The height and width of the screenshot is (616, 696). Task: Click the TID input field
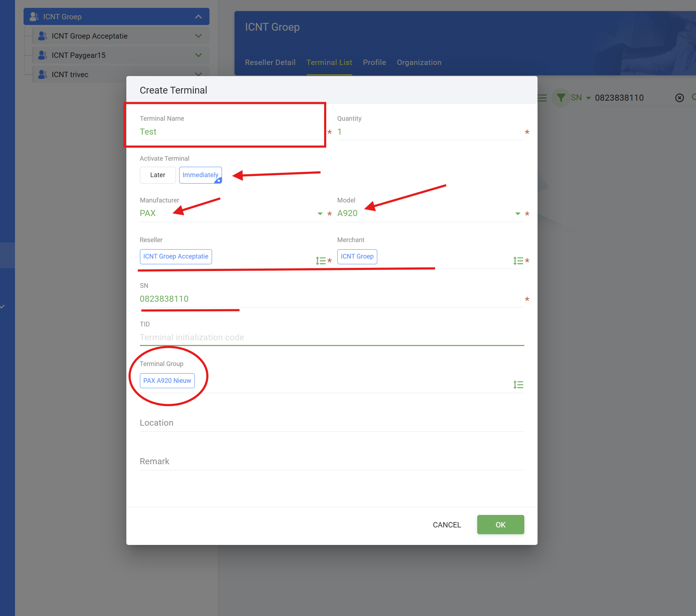tap(332, 337)
